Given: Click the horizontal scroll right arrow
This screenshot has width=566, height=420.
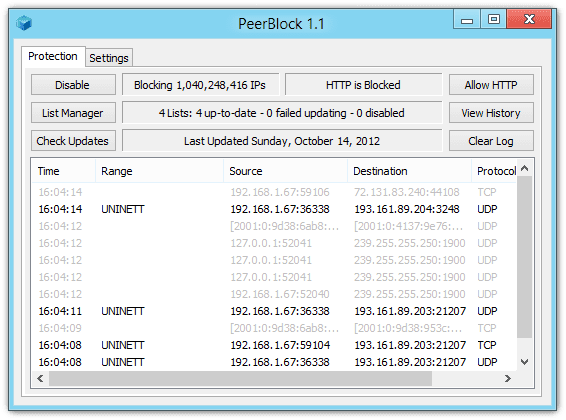Looking at the screenshot, I should click(x=508, y=379).
